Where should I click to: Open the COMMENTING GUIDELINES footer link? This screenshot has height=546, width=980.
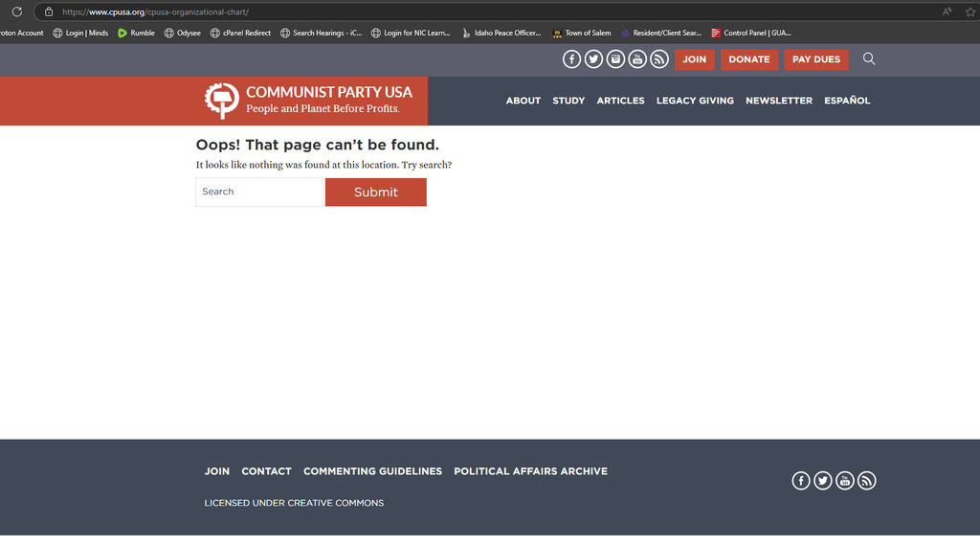coord(372,471)
